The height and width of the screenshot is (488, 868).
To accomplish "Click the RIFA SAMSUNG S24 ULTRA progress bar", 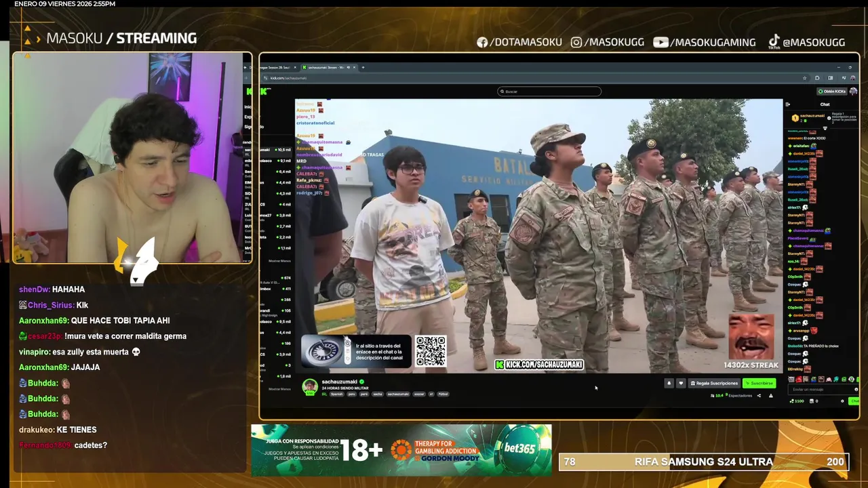I will (x=703, y=462).
